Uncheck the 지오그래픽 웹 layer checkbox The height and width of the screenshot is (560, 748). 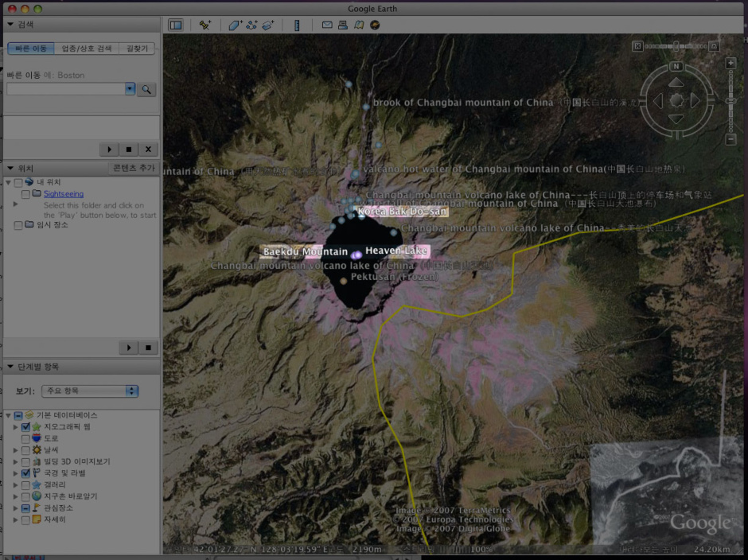[25, 427]
